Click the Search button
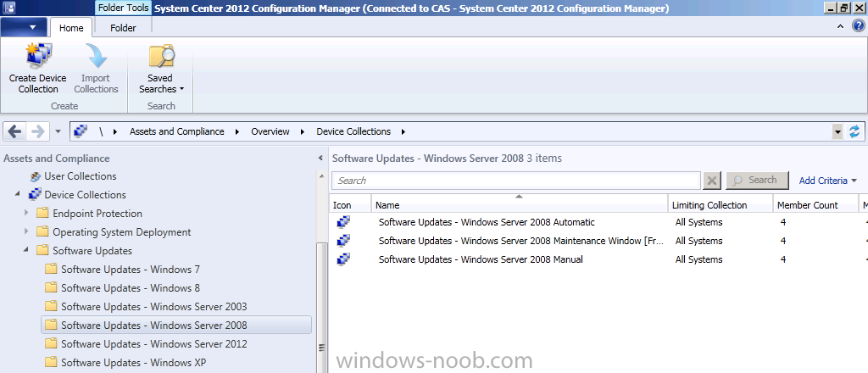Viewport: 868px width, 373px height. pyautogui.click(x=757, y=181)
